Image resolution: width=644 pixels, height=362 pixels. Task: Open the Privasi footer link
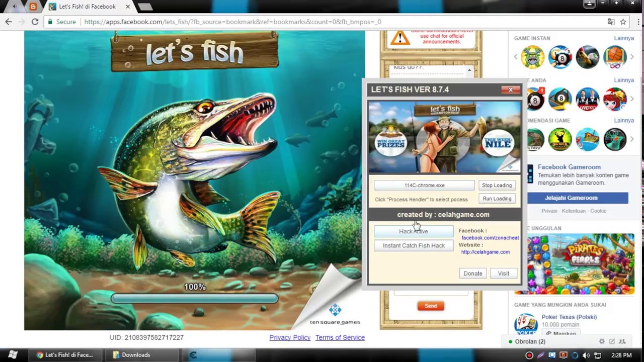pos(549,211)
